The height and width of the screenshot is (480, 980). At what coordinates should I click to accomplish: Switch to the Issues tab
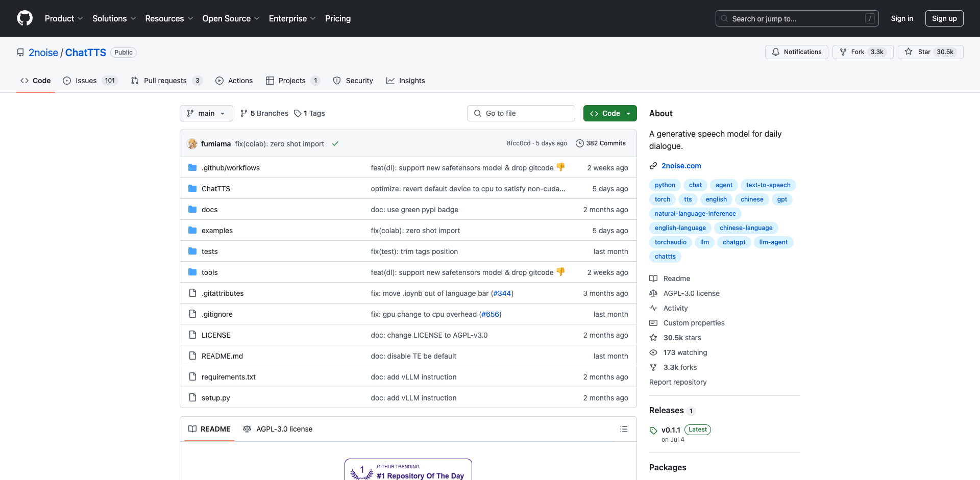(x=90, y=81)
